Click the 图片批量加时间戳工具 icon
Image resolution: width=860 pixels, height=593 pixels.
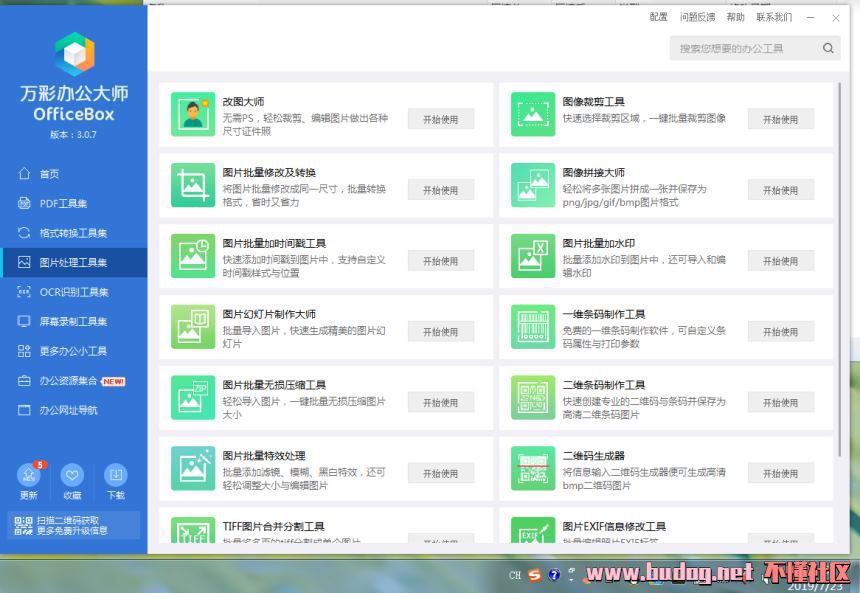coord(193,256)
